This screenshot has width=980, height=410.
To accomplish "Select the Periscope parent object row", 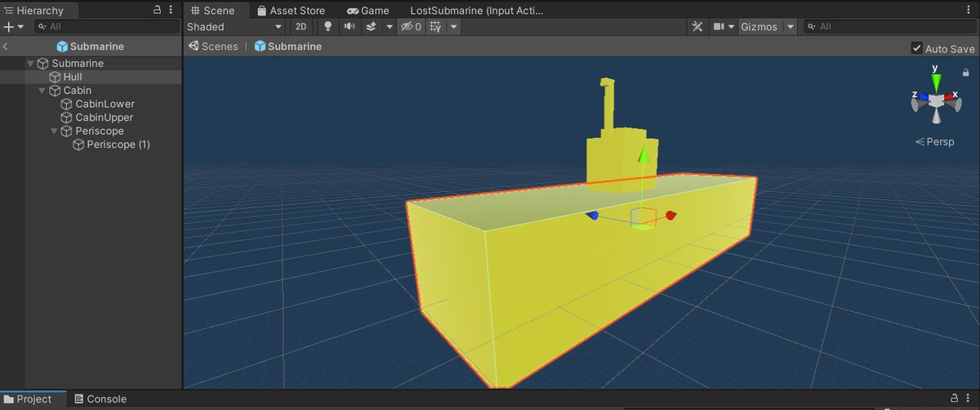I will [x=91, y=131].
